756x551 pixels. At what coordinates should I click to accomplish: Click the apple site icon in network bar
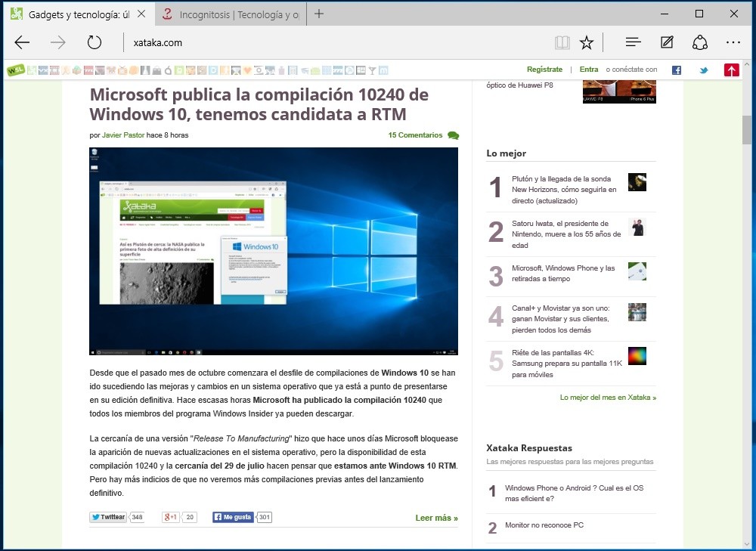tap(168, 71)
